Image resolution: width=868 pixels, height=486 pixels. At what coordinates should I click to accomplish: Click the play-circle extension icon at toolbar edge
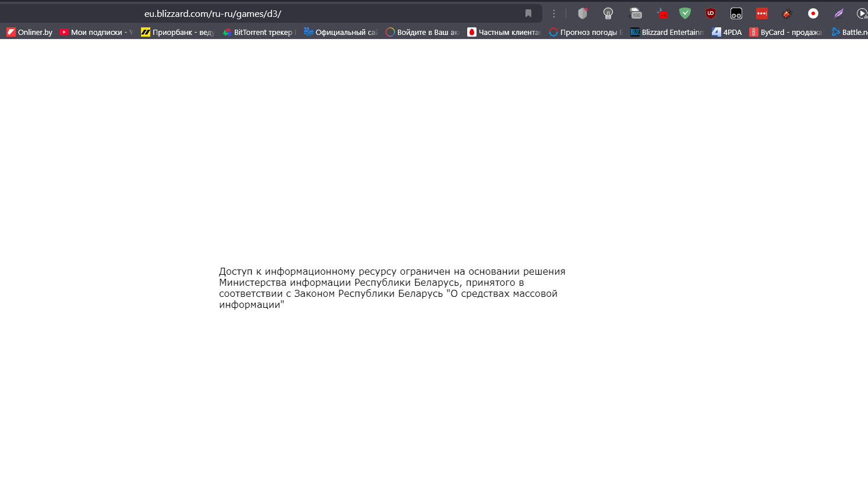pyautogui.click(x=862, y=13)
